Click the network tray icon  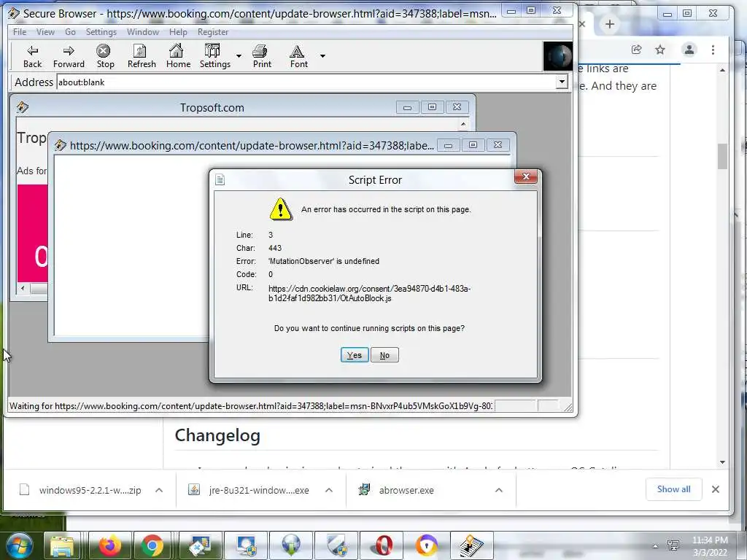(x=673, y=545)
